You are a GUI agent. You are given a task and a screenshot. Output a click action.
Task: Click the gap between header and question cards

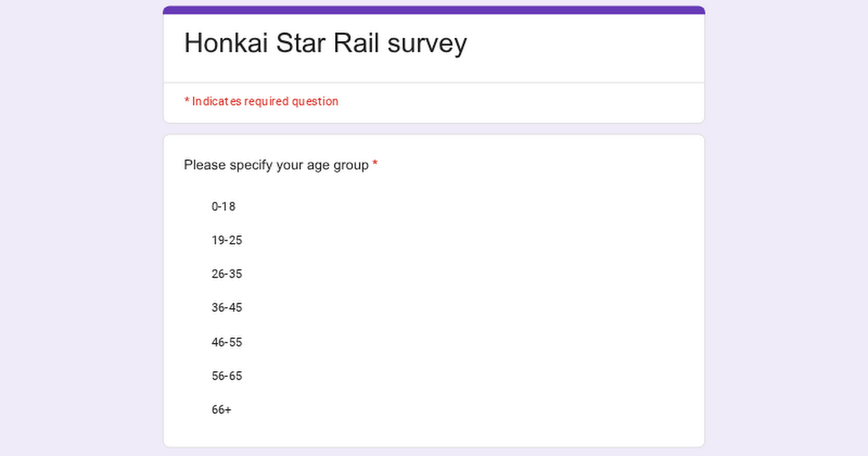pyautogui.click(x=434, y=129)
